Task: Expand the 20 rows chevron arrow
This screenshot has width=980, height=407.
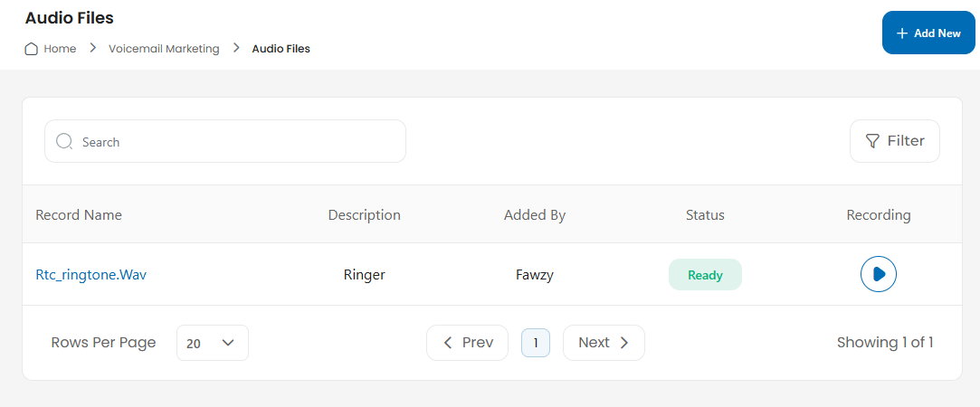Action: 228,343
